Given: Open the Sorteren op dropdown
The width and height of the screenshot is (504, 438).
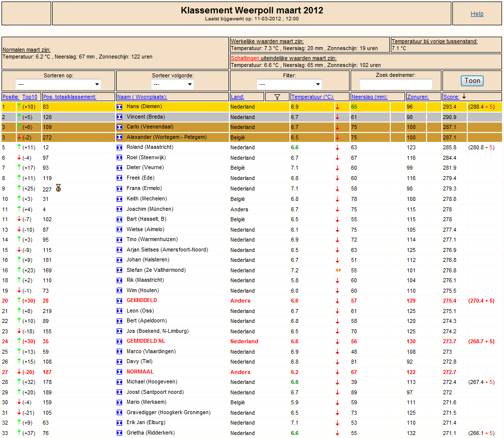Looking at the screenshot, I should [x=58, y=84].
